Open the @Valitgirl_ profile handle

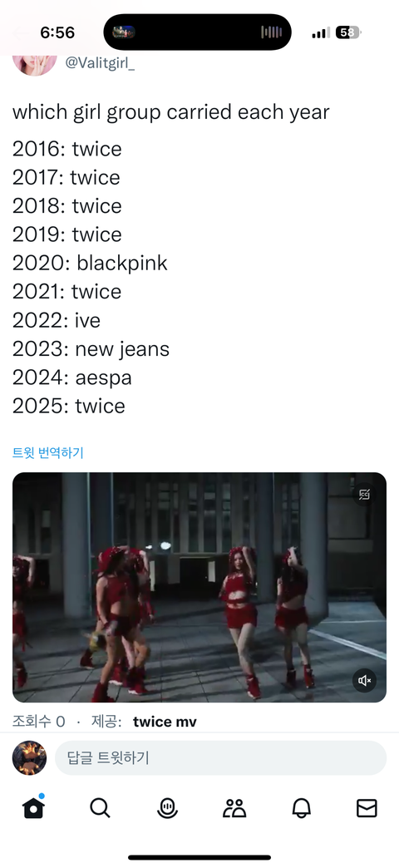pyautogui.click(x=100, y=63)
